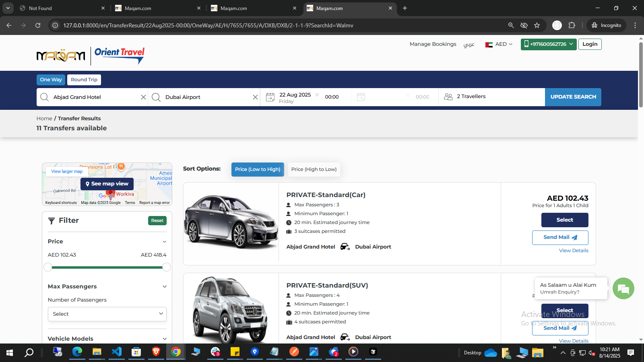Open the AED currency dropdown
The image size is (644, 362).
tap(499, 44)
